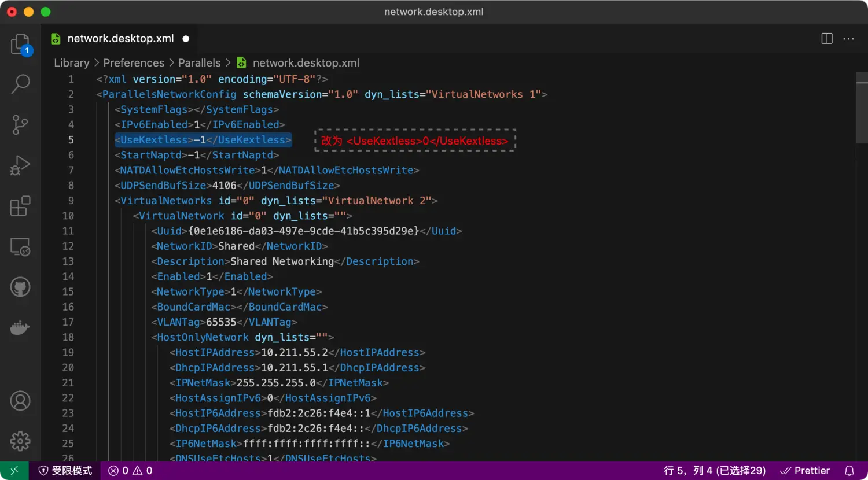
Task: Click the StartNaptd line
Action: tap(197, 155)
